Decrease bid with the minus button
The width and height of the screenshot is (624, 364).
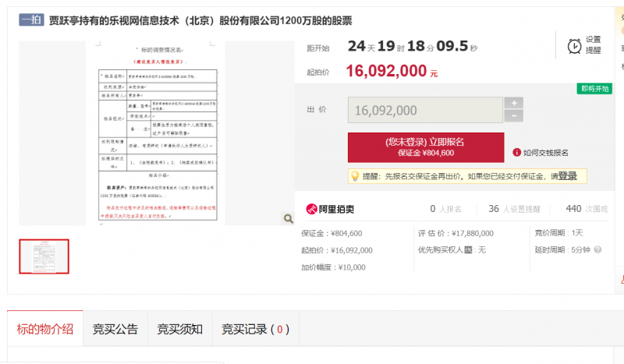(x=513, y=116)
